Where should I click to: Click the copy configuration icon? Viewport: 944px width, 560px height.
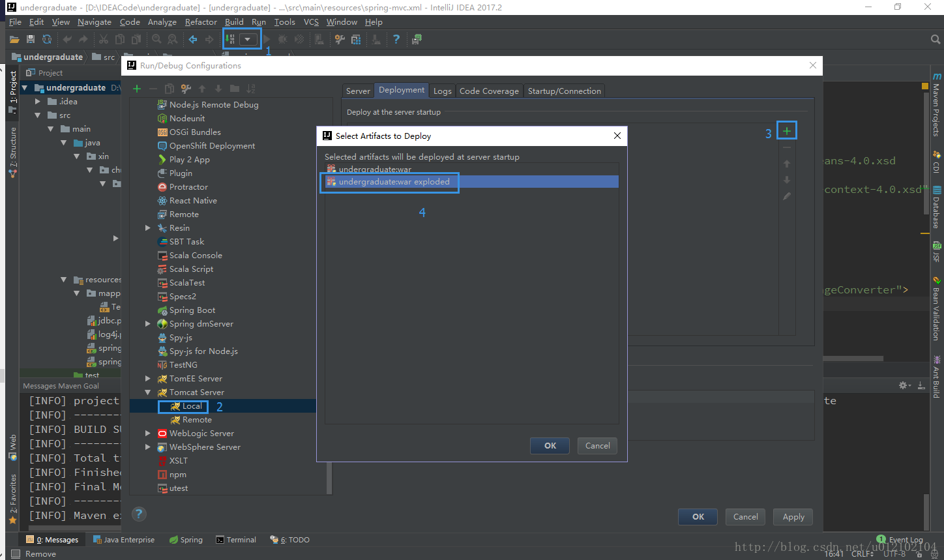[170, 89]
